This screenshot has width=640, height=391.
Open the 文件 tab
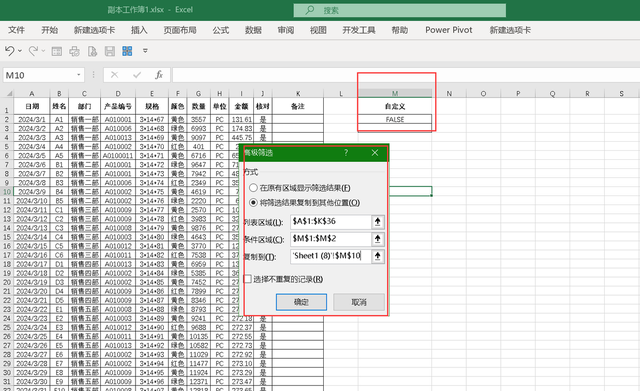tap(16, 30)
